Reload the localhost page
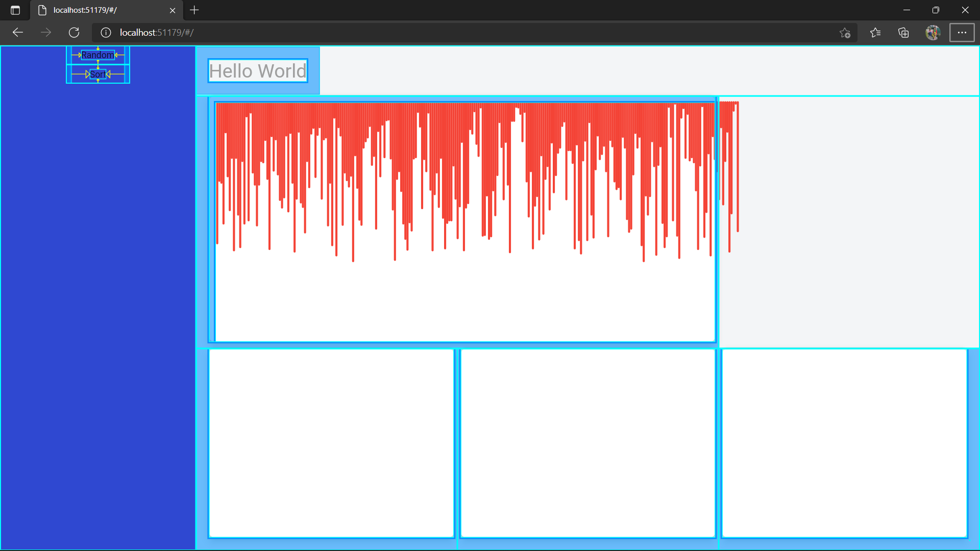The height and width of the screenshot is (551, 980). coord(74,33)
